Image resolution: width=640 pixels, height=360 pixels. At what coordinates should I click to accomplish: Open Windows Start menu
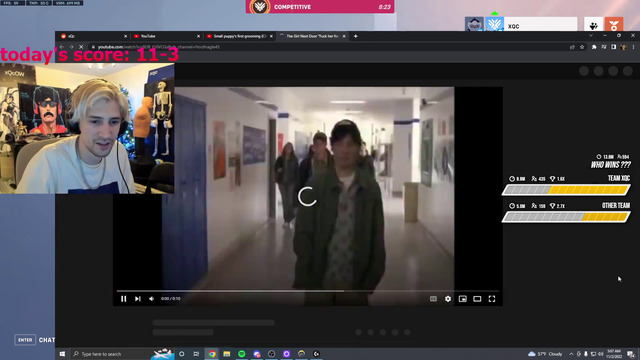click(62, 354)
